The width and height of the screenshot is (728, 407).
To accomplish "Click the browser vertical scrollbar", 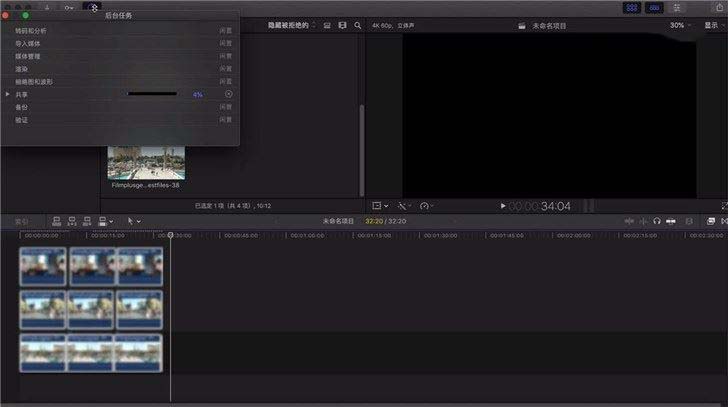I will pyautogui.click(x=362, y=150).
